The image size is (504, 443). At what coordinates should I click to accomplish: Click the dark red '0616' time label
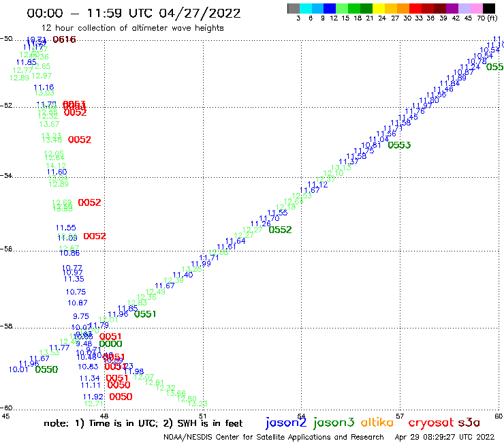coord(64,40)
